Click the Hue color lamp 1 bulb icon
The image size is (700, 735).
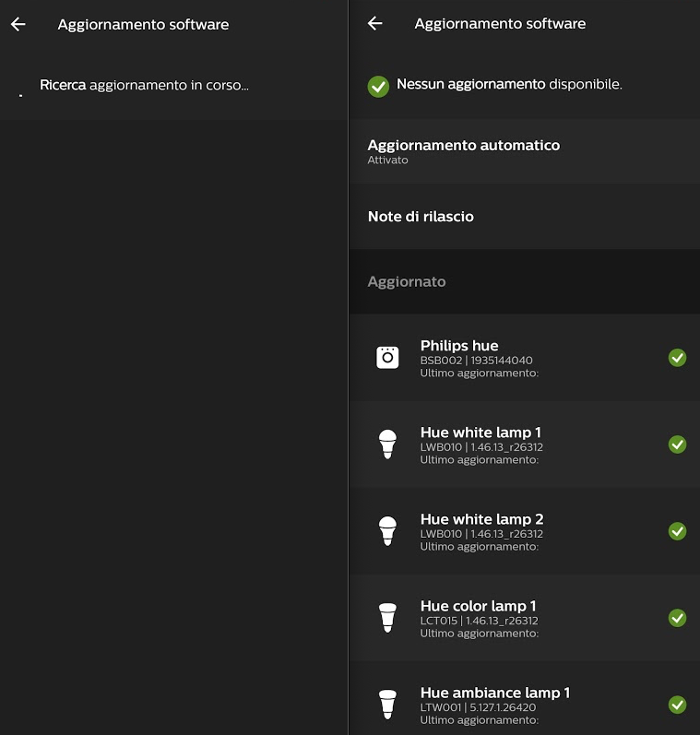(x=387, y=617)
